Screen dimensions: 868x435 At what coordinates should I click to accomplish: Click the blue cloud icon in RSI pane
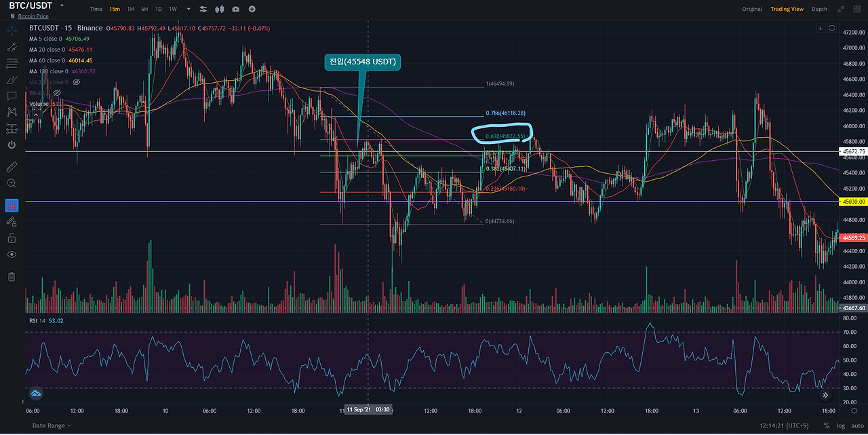tap(36, 393)
